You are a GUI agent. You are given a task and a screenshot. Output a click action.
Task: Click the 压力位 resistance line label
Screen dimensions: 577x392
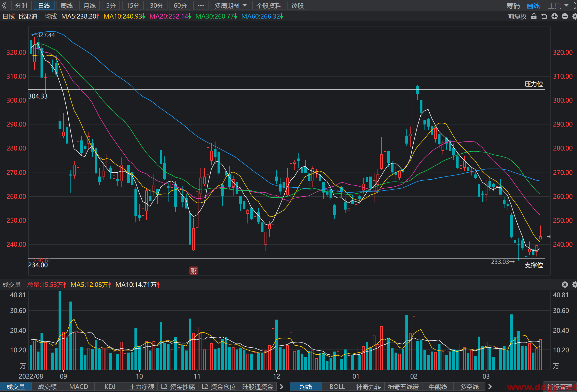click(534, 84)
